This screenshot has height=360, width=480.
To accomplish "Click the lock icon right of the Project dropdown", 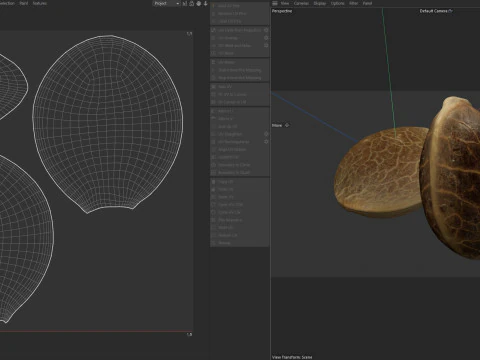I will pyautogui.click(x=192, y=3).
